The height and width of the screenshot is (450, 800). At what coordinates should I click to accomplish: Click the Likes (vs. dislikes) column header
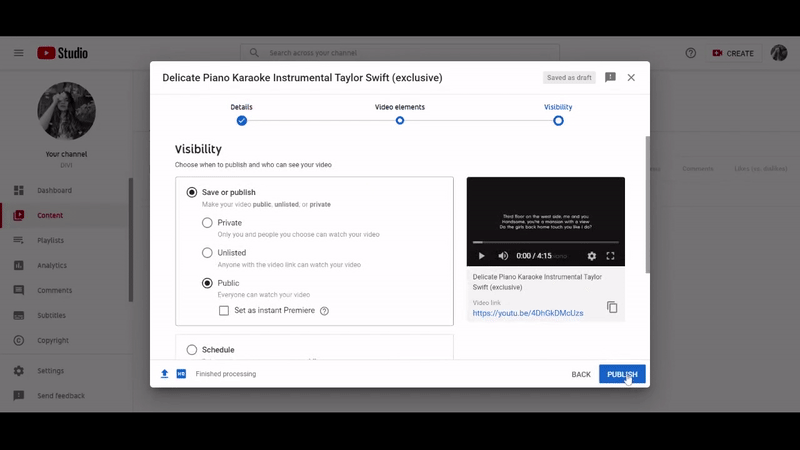(x=761, y=169)
